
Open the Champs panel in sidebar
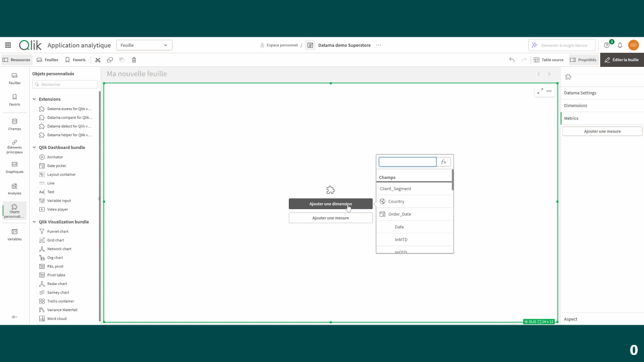(x=15, y=124)
